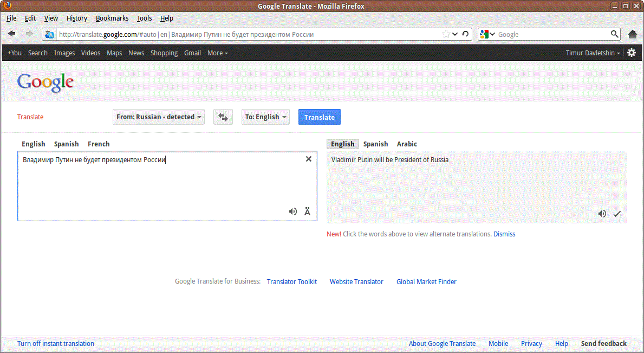
Task: Play audio of the Russian source text
Action: (x=293, y=211)
